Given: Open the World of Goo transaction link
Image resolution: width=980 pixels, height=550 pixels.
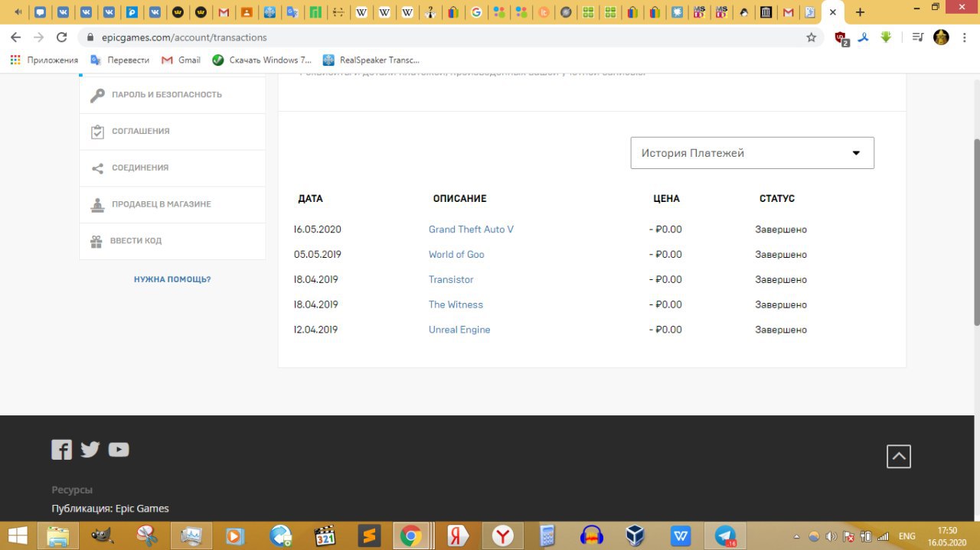Looking at the screenshot, I should (x=456, y=255).
